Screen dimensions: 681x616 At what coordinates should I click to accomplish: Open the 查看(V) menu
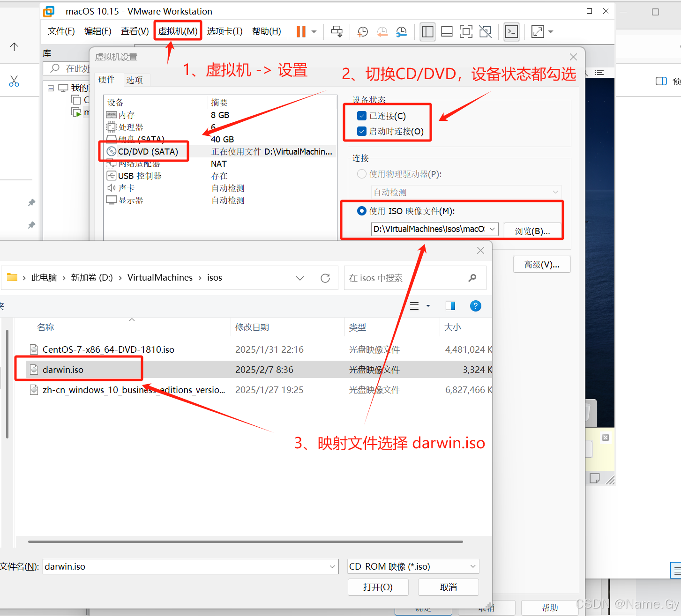tap(135, 31)
